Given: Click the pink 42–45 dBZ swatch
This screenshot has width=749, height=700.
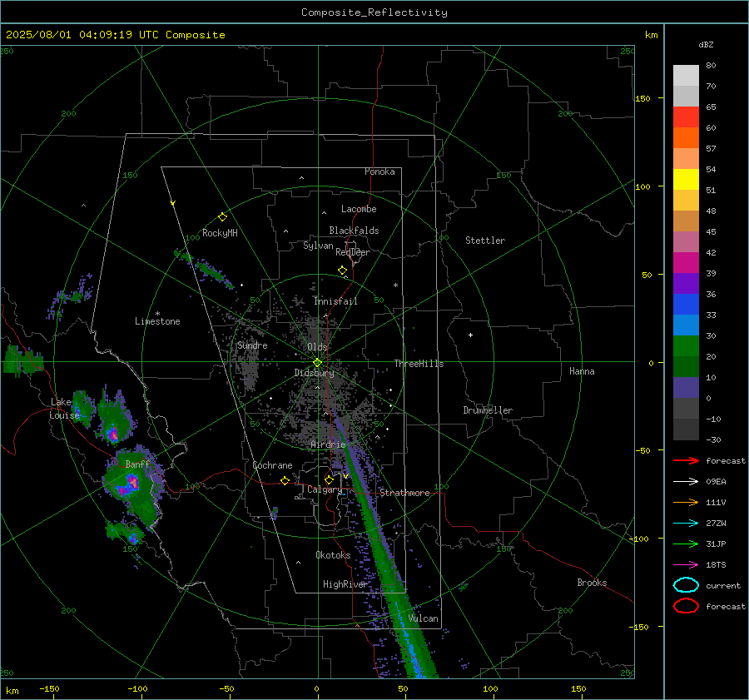Looking at the screenshot, I should pos(686,241).
